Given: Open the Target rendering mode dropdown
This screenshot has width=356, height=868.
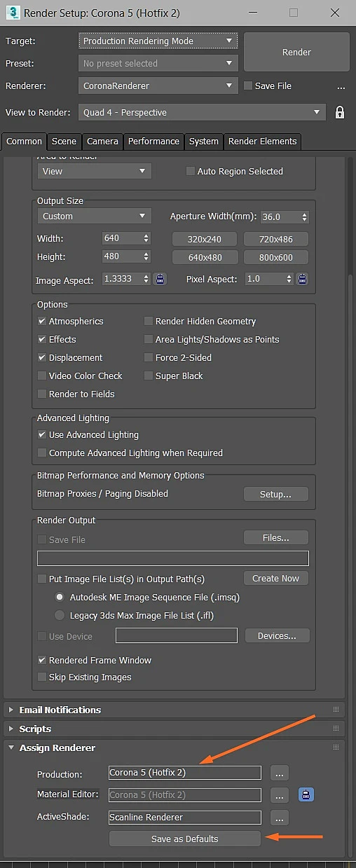Looking at the screenshot, I should click(158, 41).
